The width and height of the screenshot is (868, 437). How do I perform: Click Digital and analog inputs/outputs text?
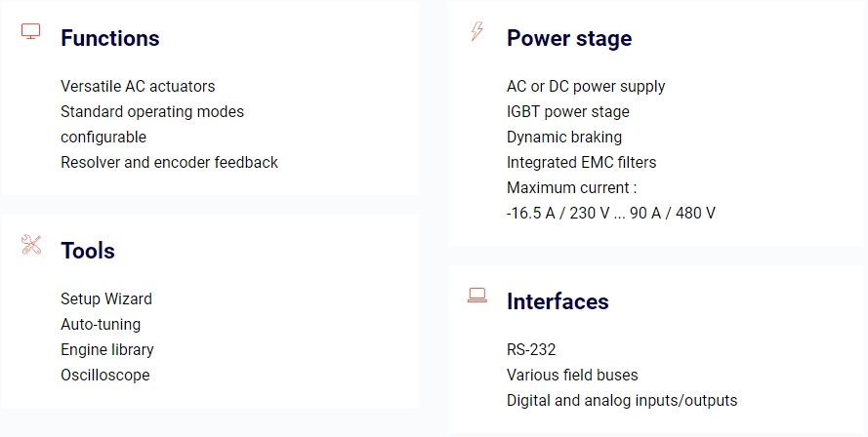click(622, 401)
